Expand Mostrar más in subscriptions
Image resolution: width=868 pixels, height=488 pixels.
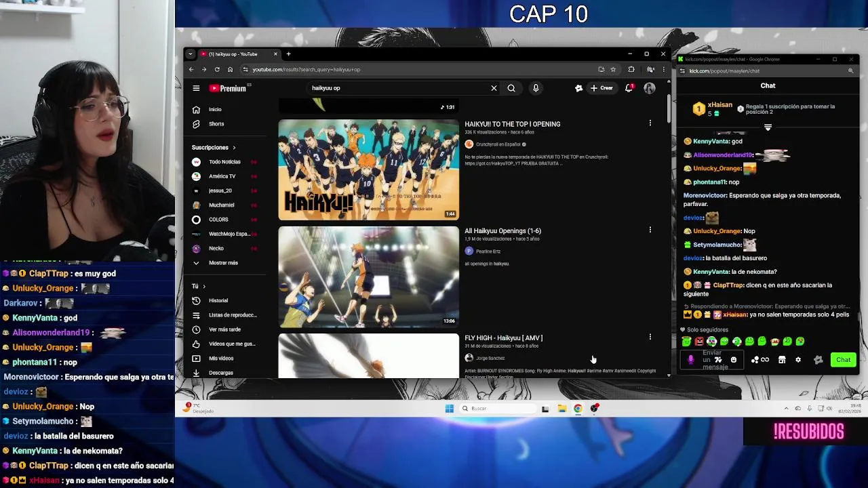pos(224,263)
